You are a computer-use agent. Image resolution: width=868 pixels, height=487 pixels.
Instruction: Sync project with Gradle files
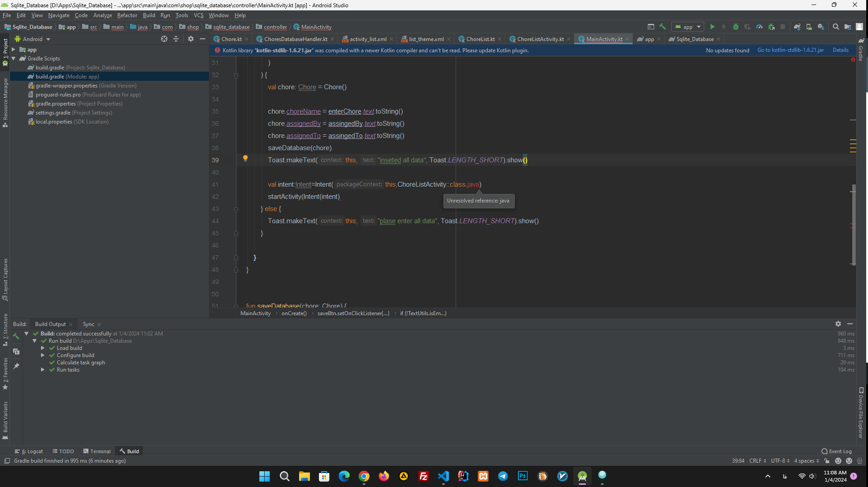coord(797,27)
